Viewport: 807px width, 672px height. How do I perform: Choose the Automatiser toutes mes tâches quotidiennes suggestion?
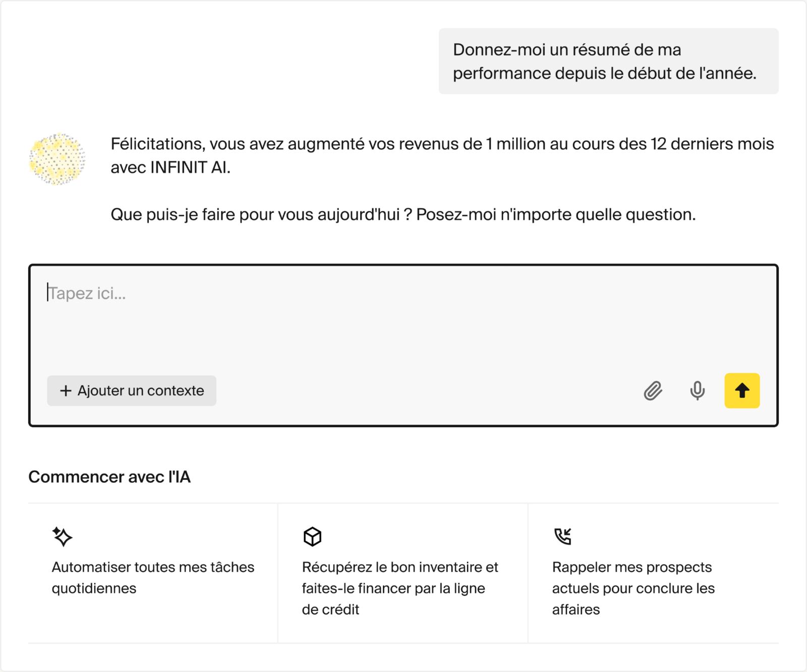tap(153, 578)
